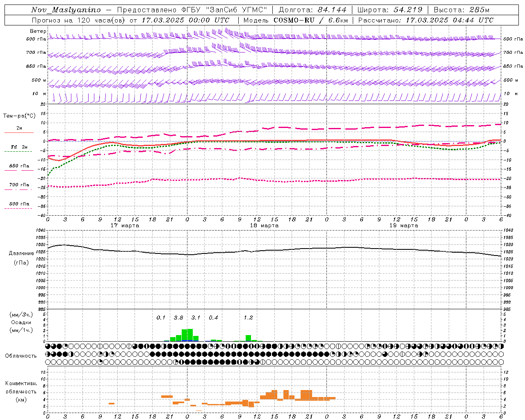The width and height of the screenshot is (525, 420).
Task: Click the 0.1 precipitation value
Action: tap(161, 318)
